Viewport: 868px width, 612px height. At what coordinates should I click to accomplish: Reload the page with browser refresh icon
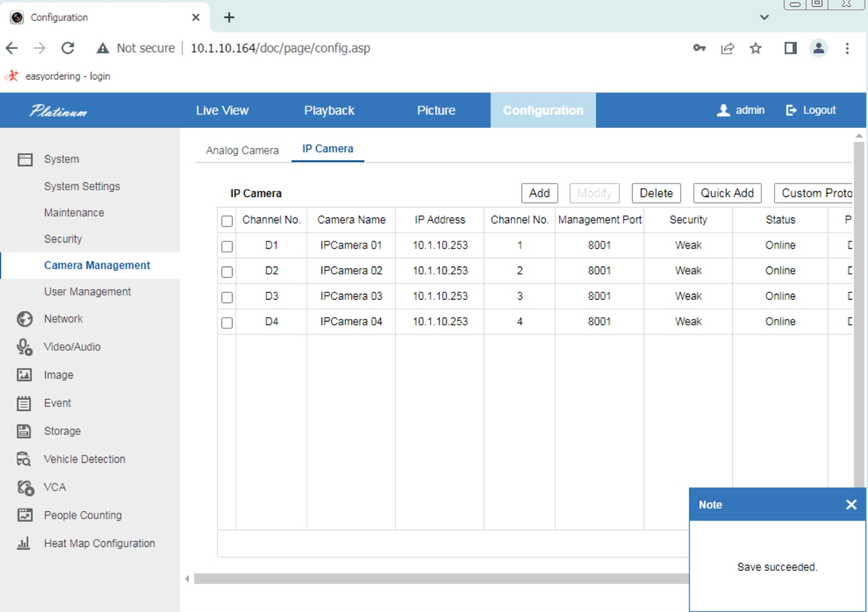67,48
